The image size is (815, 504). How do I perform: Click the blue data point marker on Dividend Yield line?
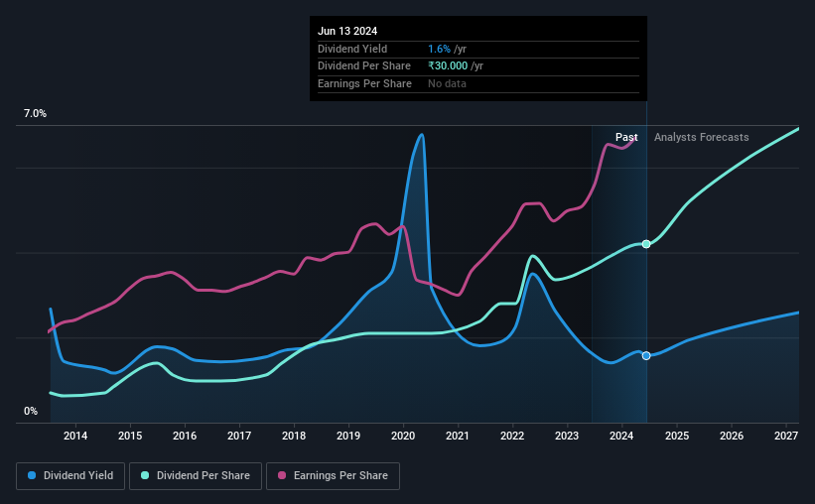click(x=646, y=356)
